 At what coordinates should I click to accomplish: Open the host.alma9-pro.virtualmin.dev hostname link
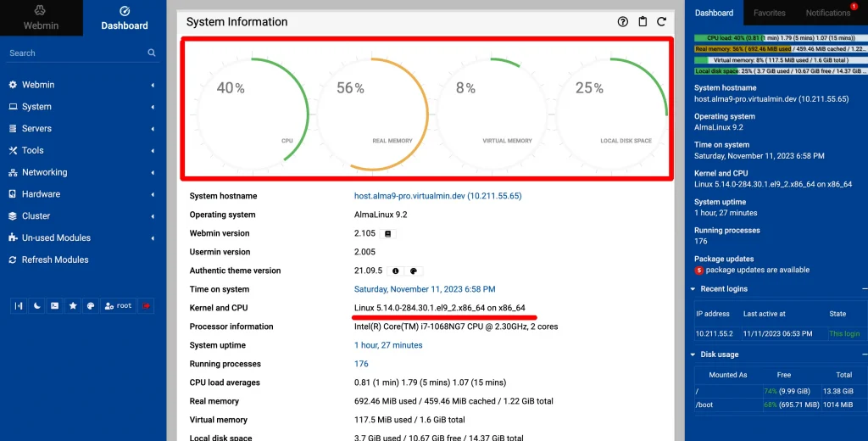[438, 196]
